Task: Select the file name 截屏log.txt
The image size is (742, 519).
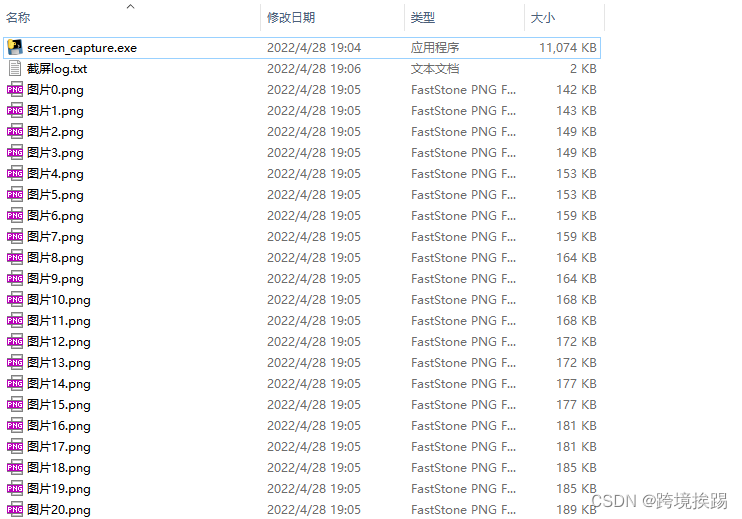Action: click(x=57, y=69)
